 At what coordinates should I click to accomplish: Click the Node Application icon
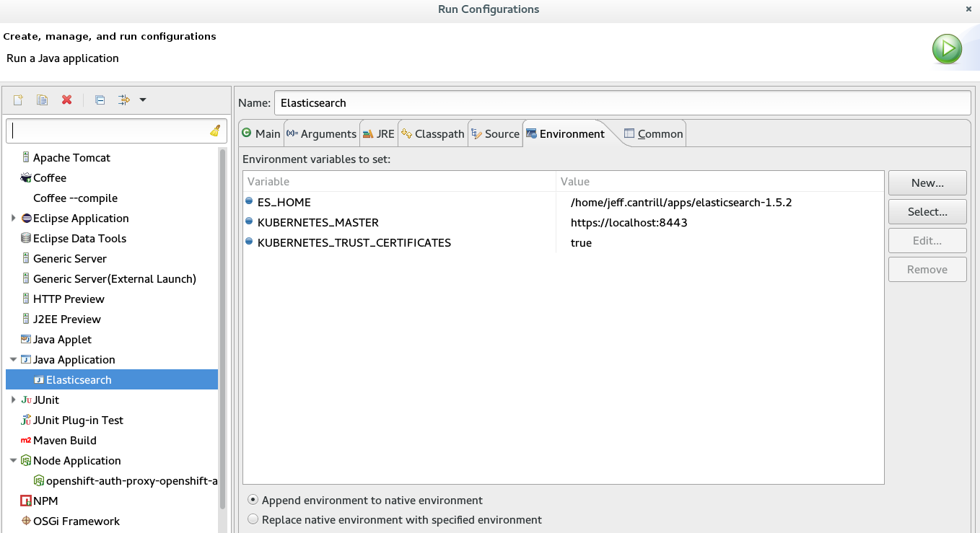pos(26,460)
